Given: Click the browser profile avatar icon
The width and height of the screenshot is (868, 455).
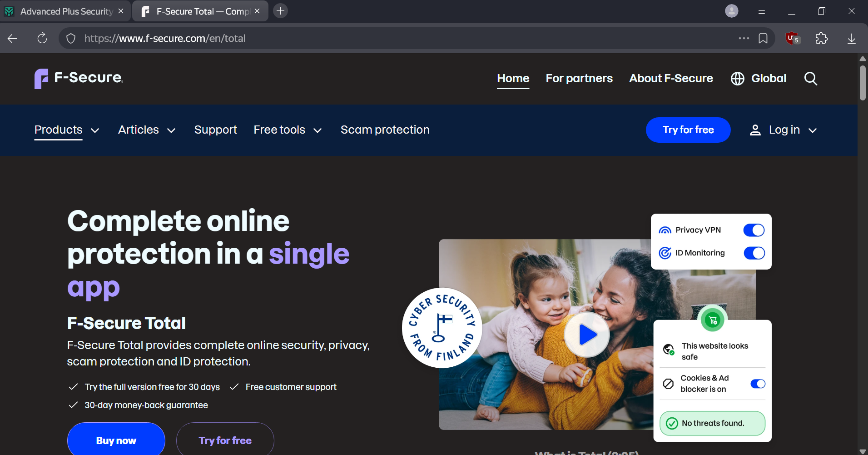Looking at the screenshot, I should (731, 11).
